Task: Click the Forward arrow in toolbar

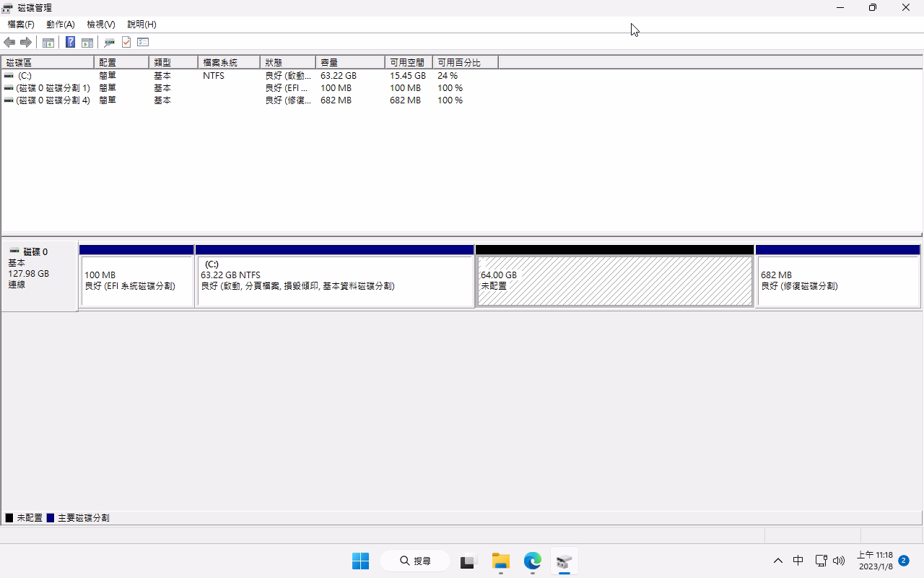Action: pyautogui.click(x=25, y=43)
